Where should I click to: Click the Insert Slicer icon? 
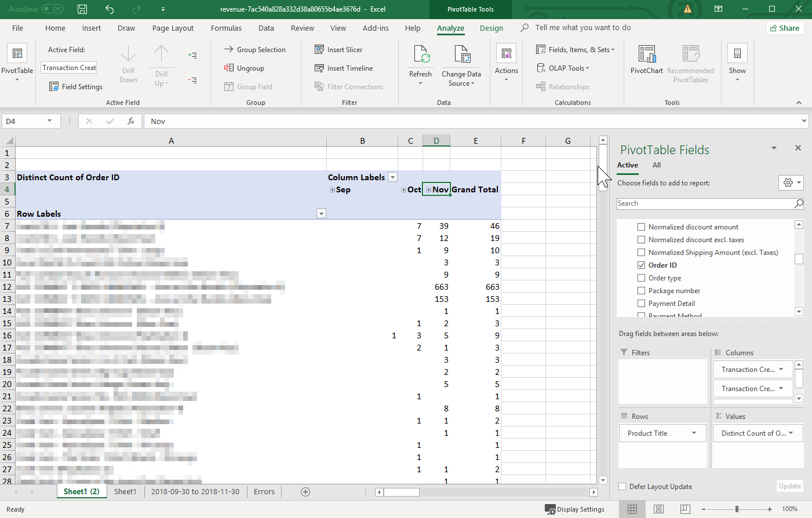[319, 50]
